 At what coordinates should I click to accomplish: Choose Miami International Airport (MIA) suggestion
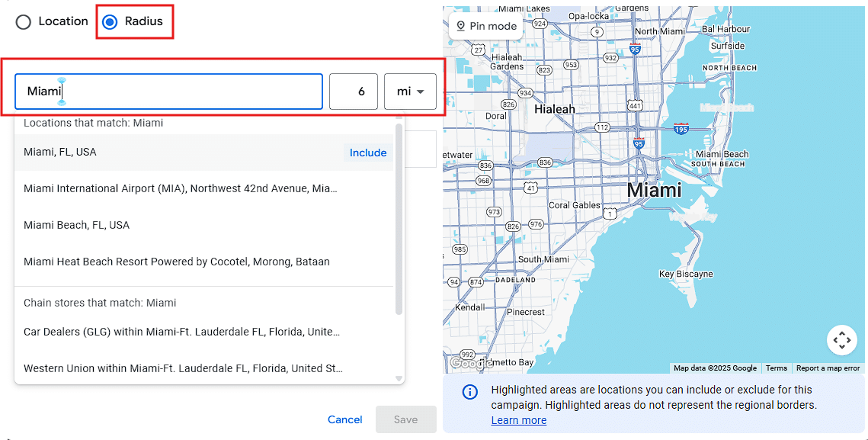pos(203,188)
